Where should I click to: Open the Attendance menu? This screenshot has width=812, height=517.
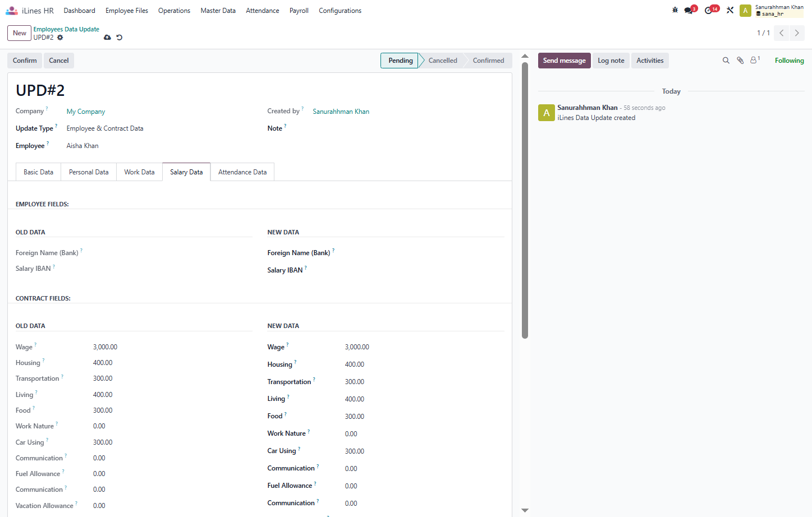click(x=262, y=11)
